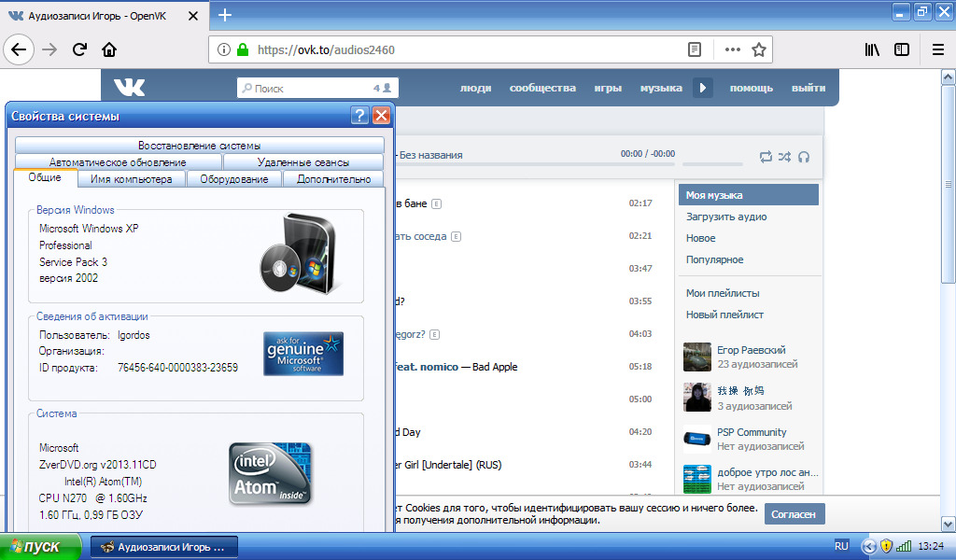
Task: Click explicit E badge next to соседа
Action: pos(456,236)
